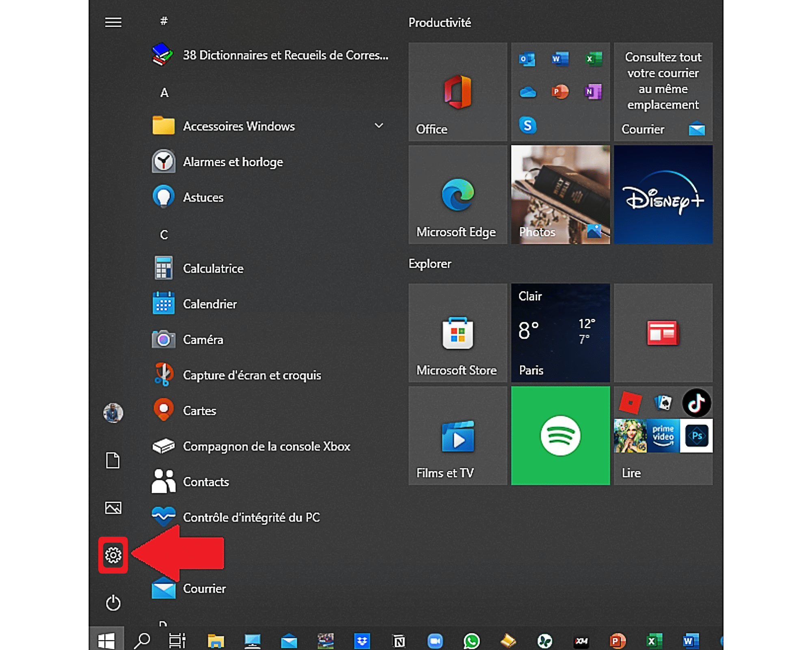This screenshot has width=812, height=650.
Task: Open Alarmes et horloge app
Action: click(269, 162)
